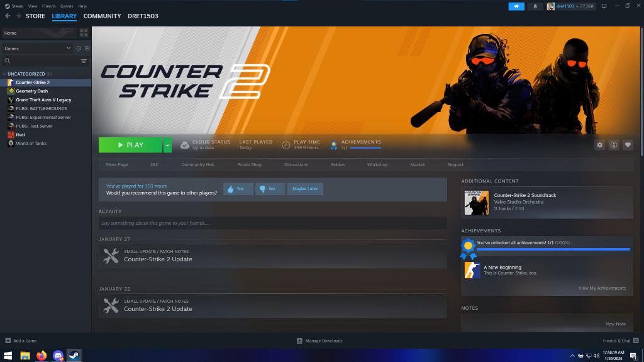
Task: Click Maybe Later on the recommendation
Action: pos(305,189)
